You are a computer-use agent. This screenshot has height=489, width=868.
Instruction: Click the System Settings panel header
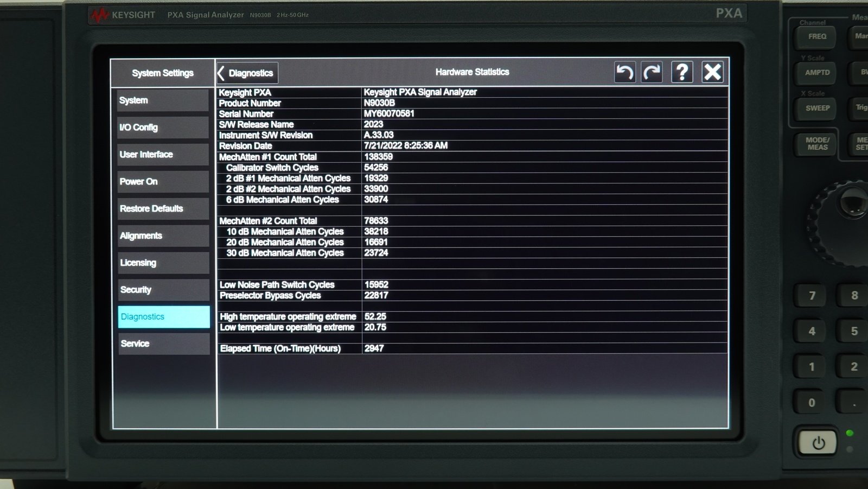(x=163, y=73)
